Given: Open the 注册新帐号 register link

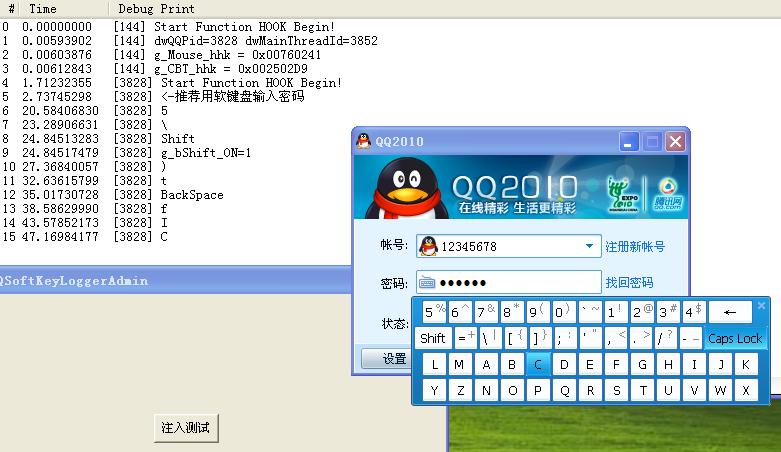Looking at the screenshot, I should [x=635, y=246].
